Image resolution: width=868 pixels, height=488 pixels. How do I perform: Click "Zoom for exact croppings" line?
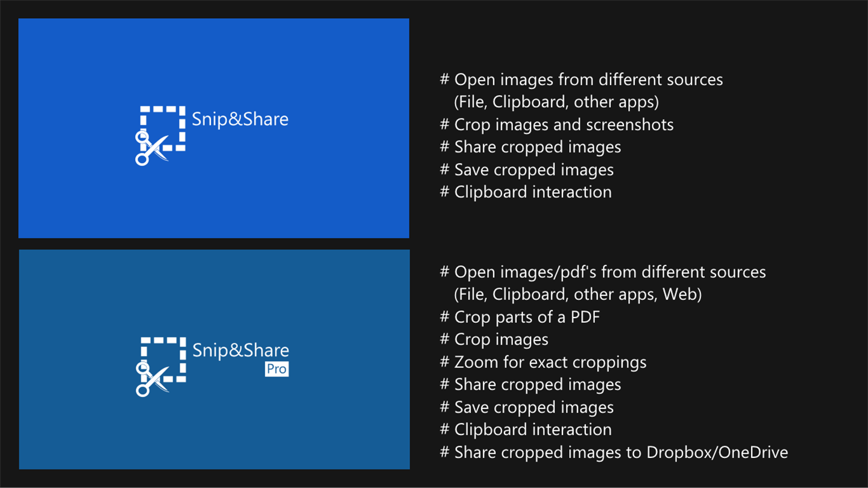coord(543,362)
